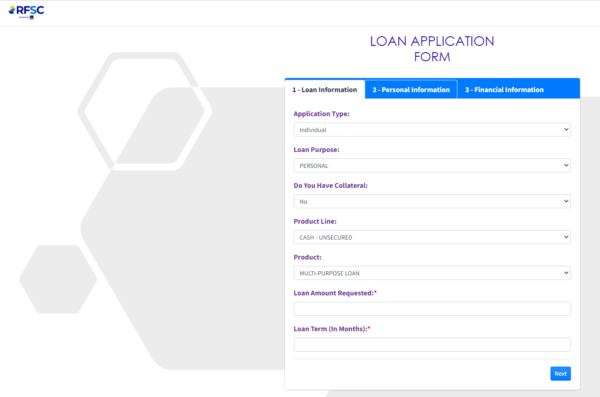Click the Loan Purpose label
Viewport: 600px width, 397px height.
(316, 150)
